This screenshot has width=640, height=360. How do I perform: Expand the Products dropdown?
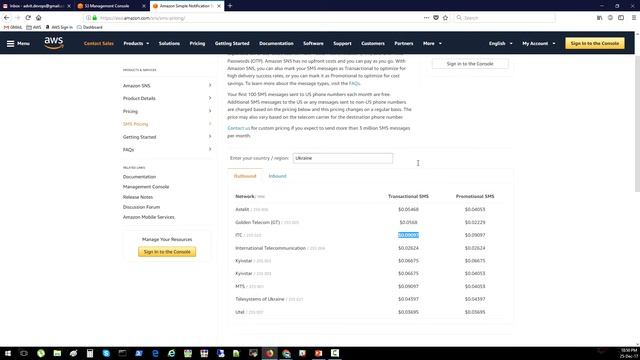coord(136,43)
